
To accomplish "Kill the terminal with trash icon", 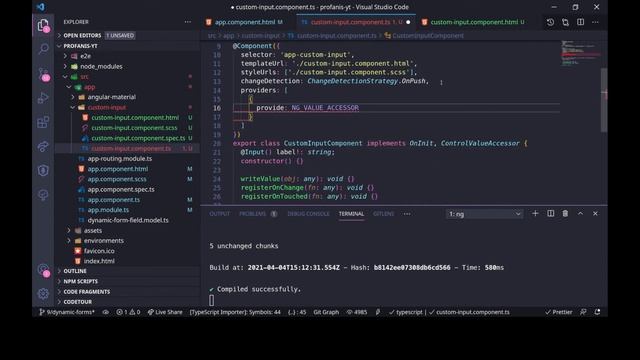I will coord(565,213).
